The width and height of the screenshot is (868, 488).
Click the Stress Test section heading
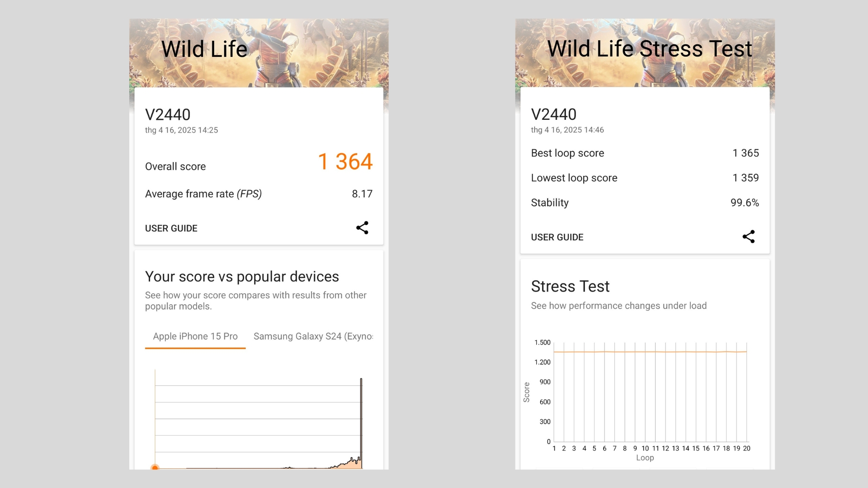(x=570, y=286)
